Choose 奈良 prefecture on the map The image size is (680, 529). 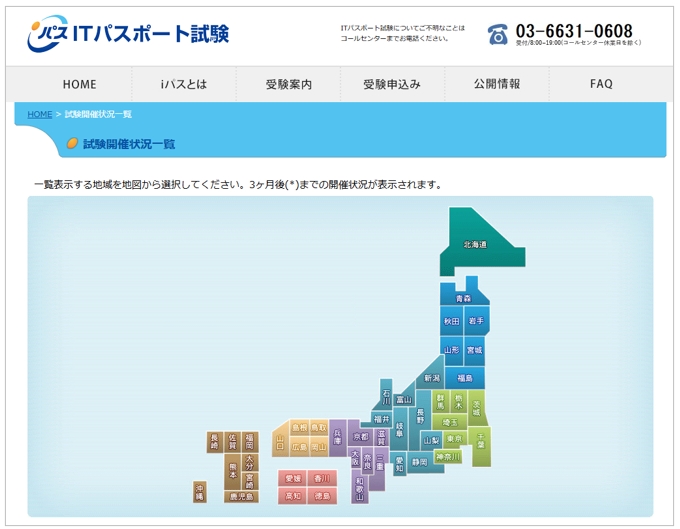pos(367,461)
